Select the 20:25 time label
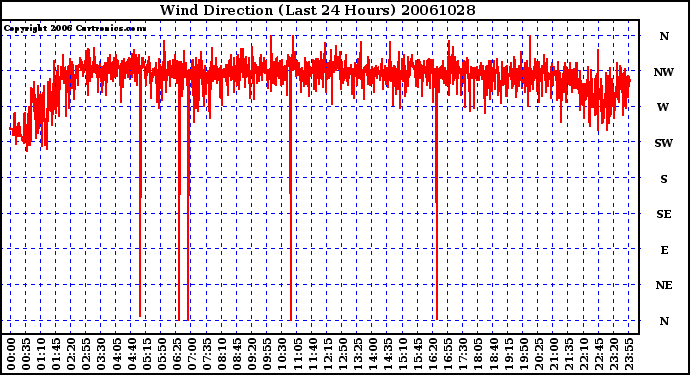 538,354
